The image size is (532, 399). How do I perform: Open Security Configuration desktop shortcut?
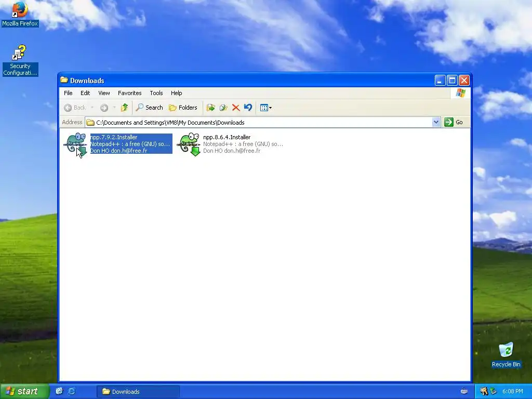click(20, 60)
